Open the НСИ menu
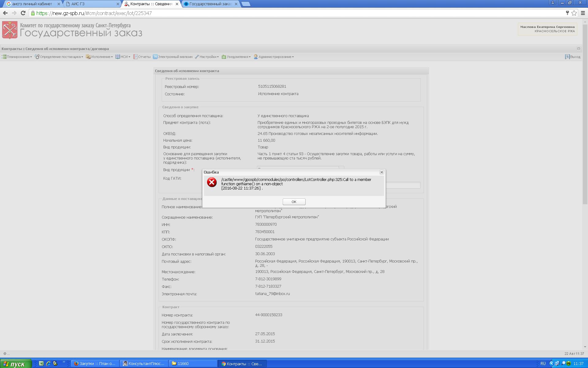 click(x=123, y=57)
